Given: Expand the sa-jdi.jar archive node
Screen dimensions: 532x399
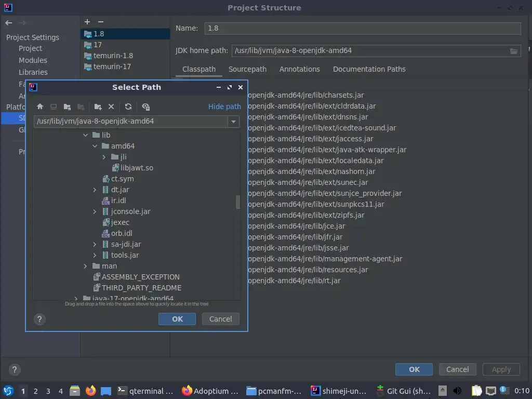Looking at the screenshot, I should (x=95, y=244).
